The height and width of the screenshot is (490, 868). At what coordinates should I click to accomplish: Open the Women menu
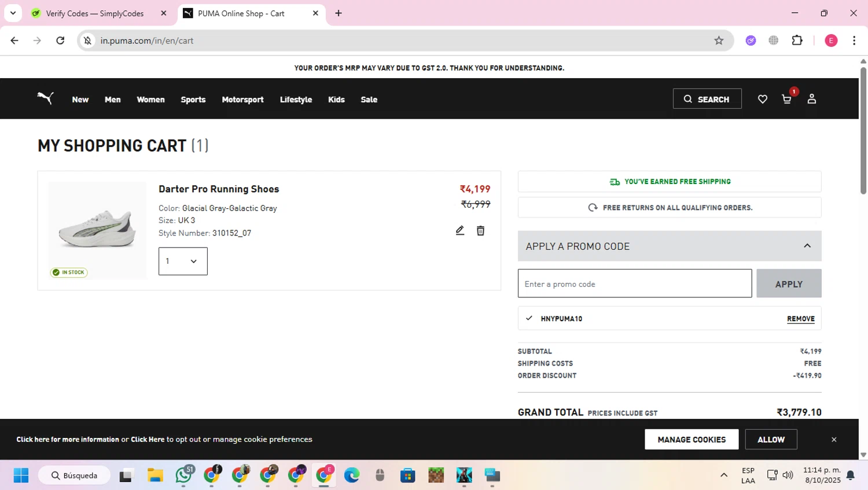(x=151, y=100)
